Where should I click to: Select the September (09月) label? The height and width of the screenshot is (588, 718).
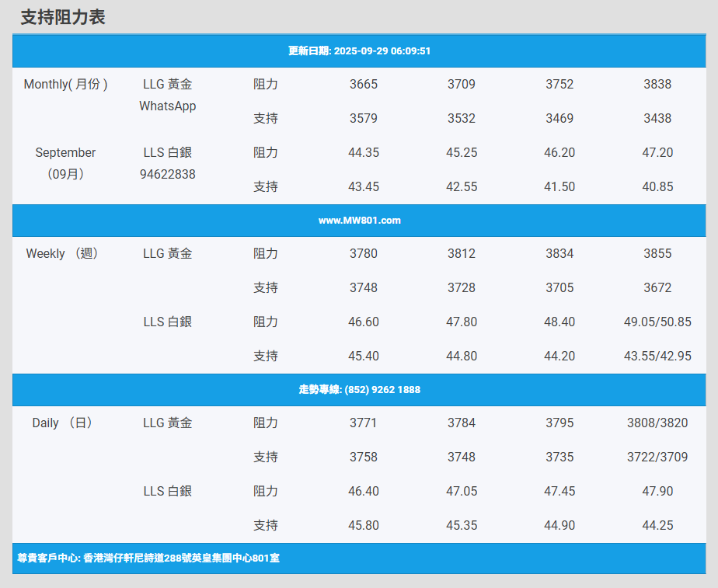click(x=66, y=163)
